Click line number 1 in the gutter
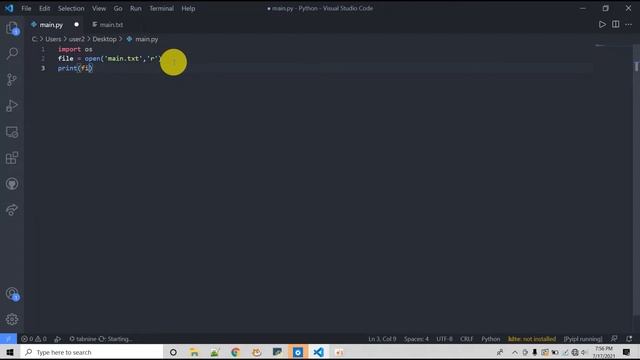Screen dimensions: 640x360 coord(43,49)
